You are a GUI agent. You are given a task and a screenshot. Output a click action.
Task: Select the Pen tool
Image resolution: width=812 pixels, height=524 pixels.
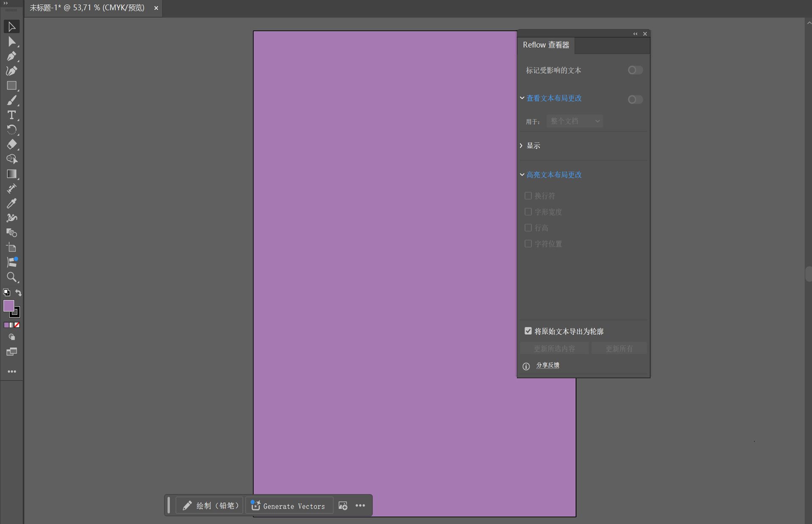tap(11, 56)
